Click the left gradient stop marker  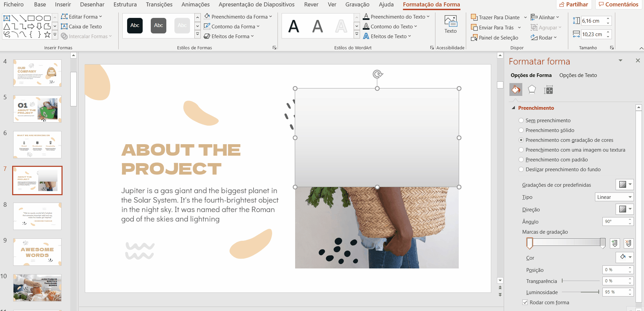pos(529,243)
